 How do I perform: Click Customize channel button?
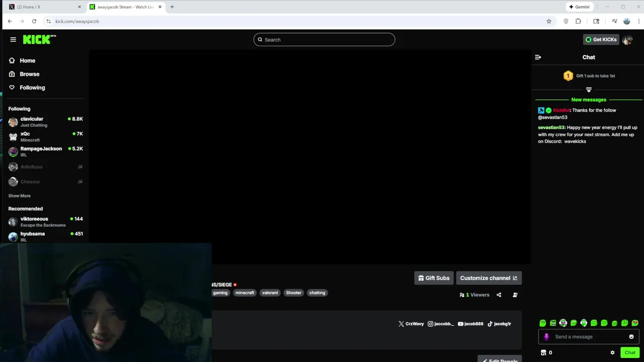coord(489,278)
